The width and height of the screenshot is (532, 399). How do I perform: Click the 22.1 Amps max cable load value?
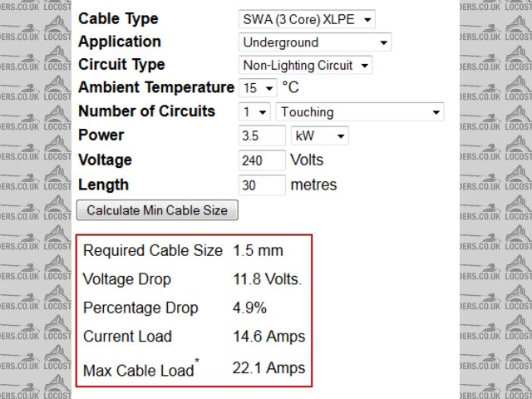click(268, 367)
